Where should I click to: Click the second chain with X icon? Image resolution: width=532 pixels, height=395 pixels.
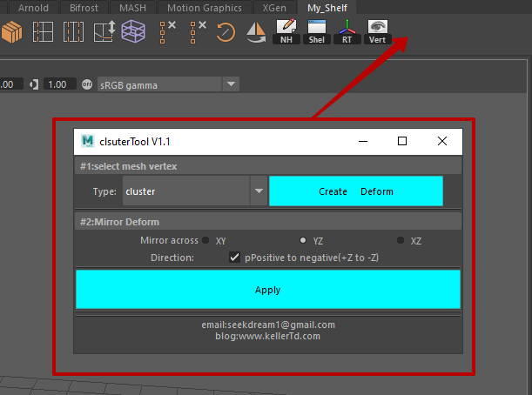coord(198,32)
